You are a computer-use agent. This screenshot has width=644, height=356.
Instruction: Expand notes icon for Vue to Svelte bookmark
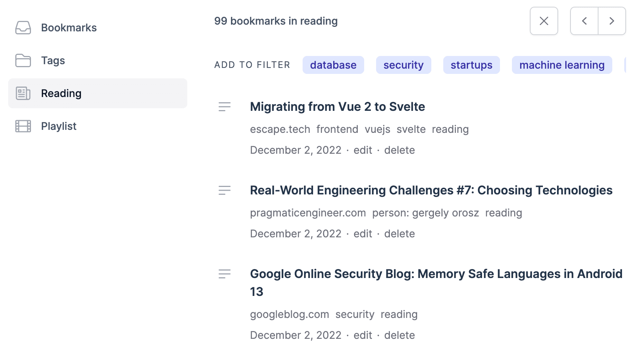[225, 107]
